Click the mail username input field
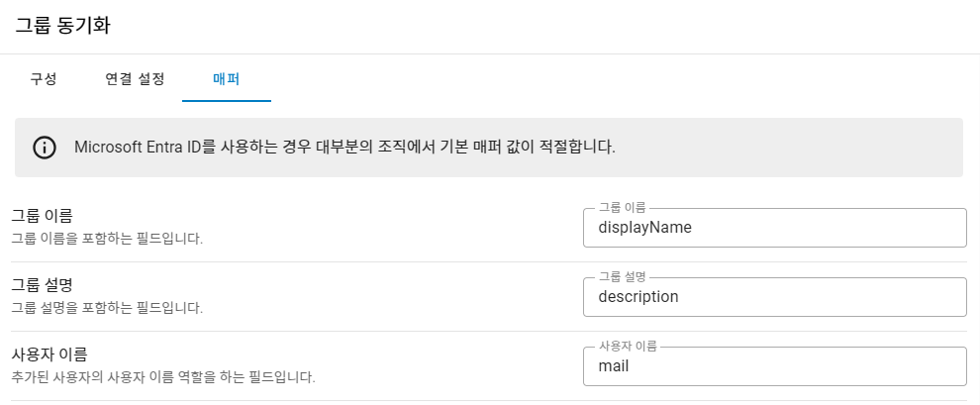 [774, 366]
